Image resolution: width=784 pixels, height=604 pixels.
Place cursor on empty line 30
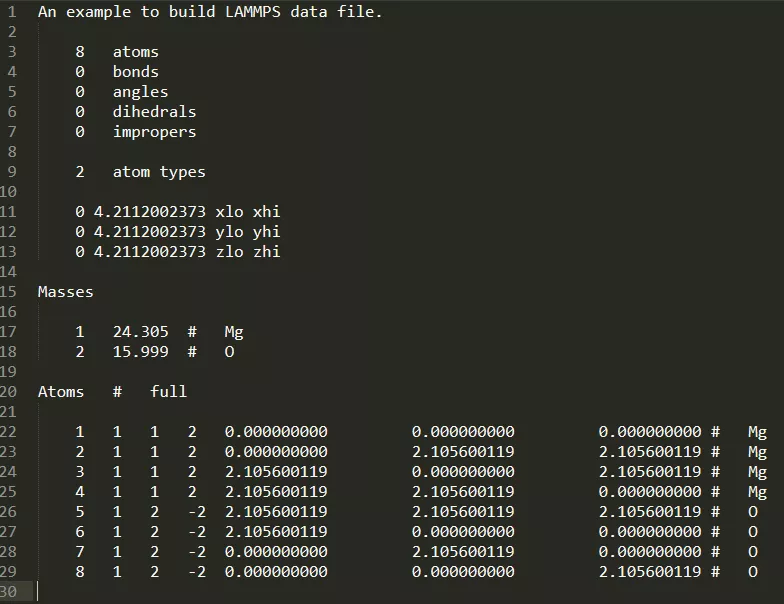click(x=200, y=592)
